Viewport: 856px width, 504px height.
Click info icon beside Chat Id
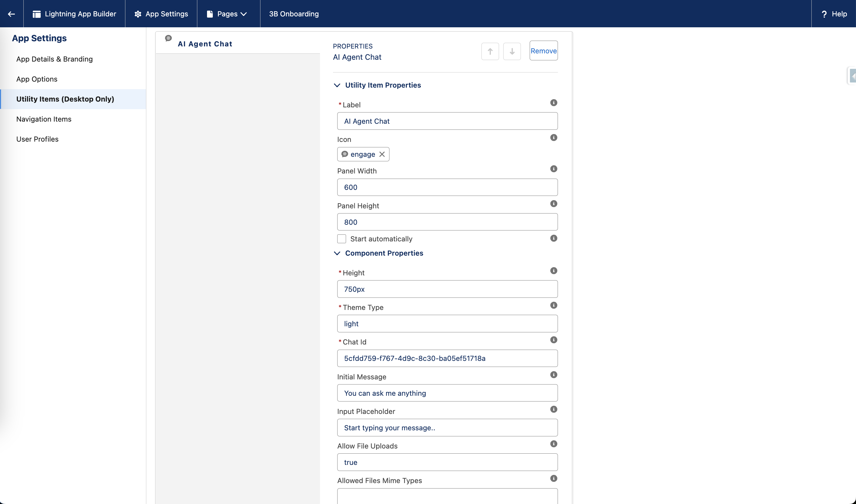coord(553,340)
